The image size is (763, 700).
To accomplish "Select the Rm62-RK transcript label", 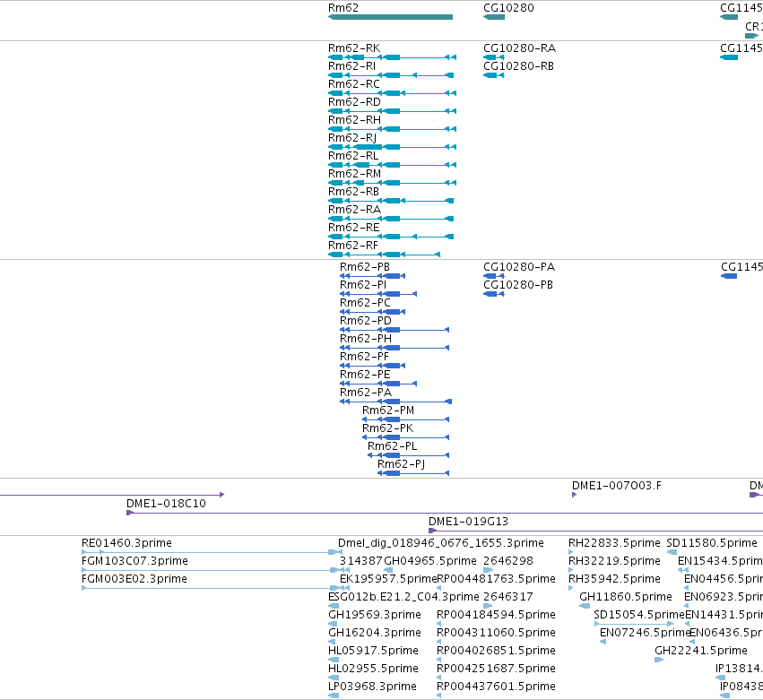I will tap(354, 48).
